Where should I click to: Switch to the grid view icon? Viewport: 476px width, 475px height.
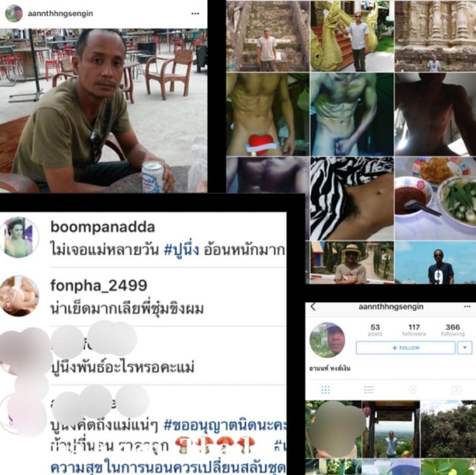tap(325, 390)
